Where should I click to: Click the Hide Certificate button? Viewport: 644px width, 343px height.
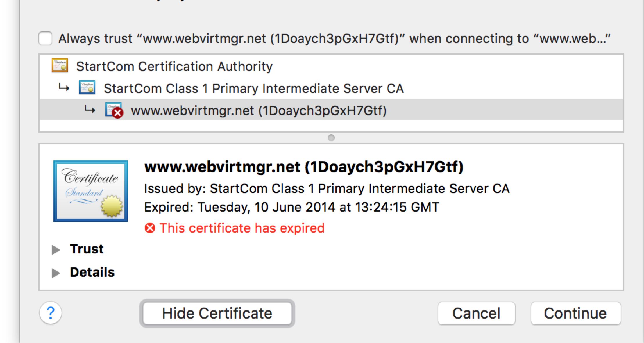point(217,313)
